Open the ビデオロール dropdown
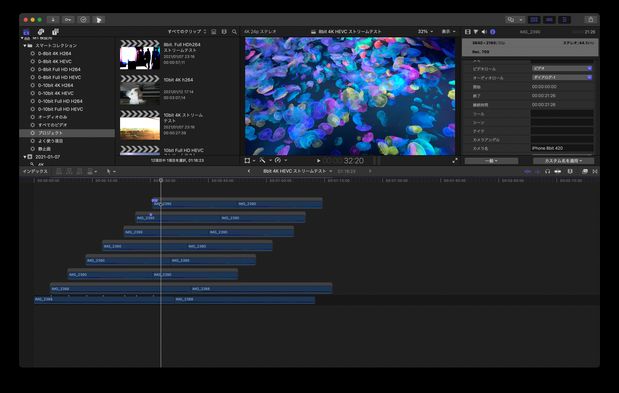 (562, 69)
